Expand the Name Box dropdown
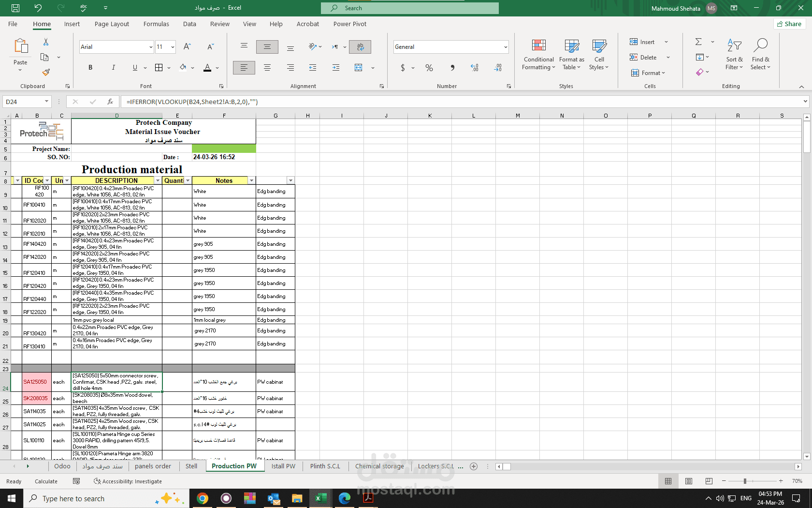This screenshot has height=508, width=812. click(x=46, y=102)
